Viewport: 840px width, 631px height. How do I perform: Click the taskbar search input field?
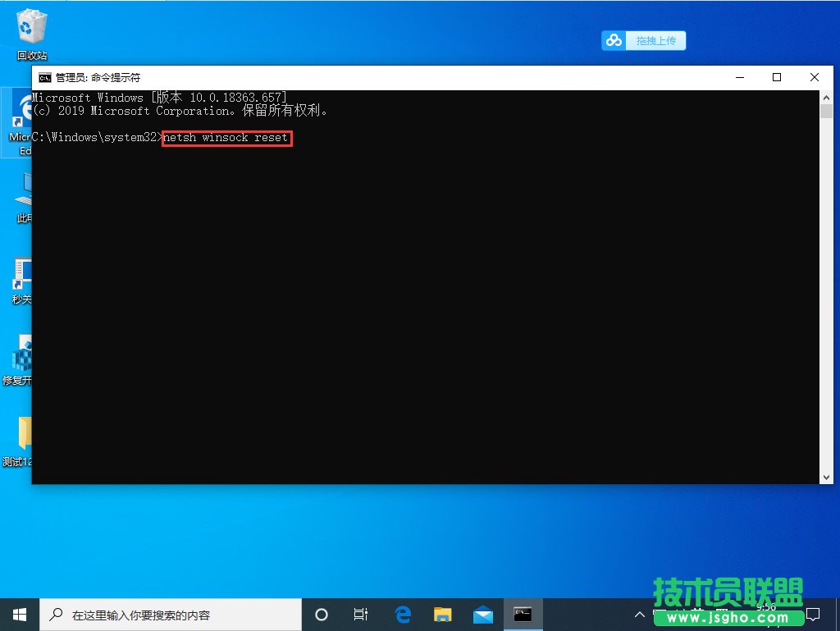tap(164, 614)
